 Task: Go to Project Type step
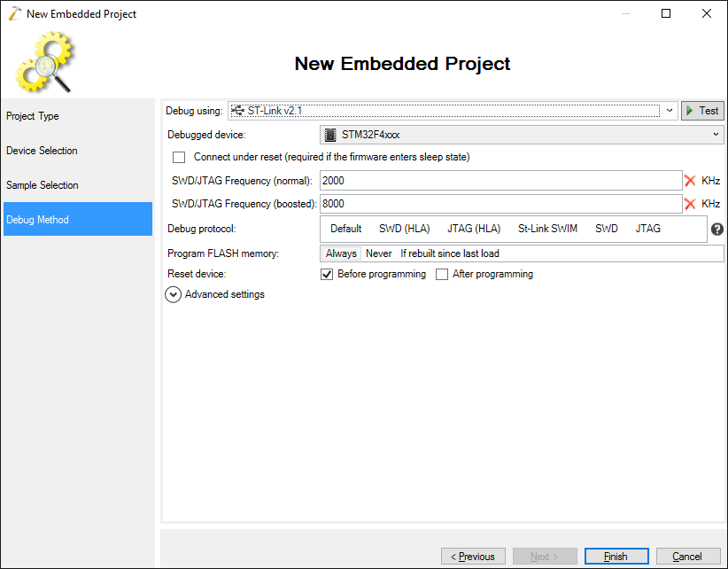[x=78, y=116]
